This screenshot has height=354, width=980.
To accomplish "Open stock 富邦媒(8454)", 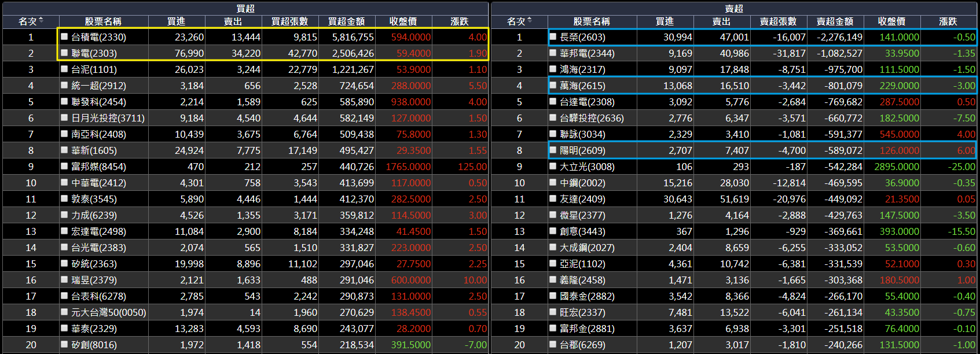I will coord(98,167).
